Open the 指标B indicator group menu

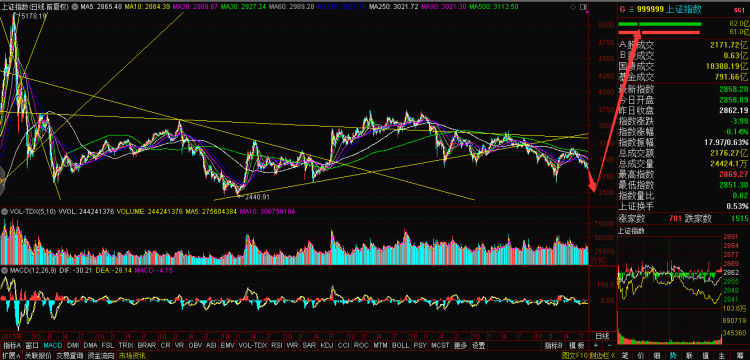point(553,345)
